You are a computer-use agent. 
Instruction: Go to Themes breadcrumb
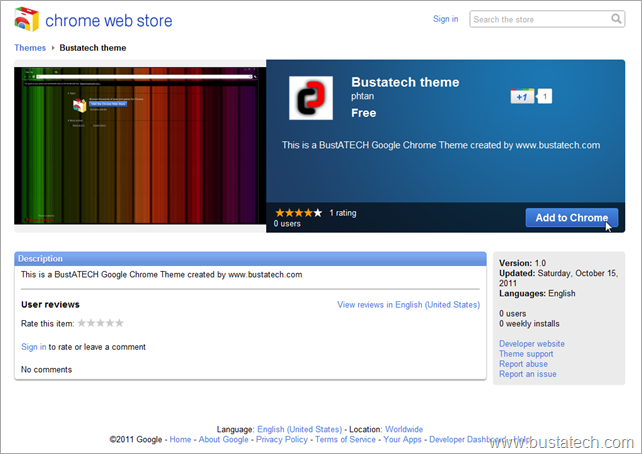pyautogui.click(x=30, y=48)
